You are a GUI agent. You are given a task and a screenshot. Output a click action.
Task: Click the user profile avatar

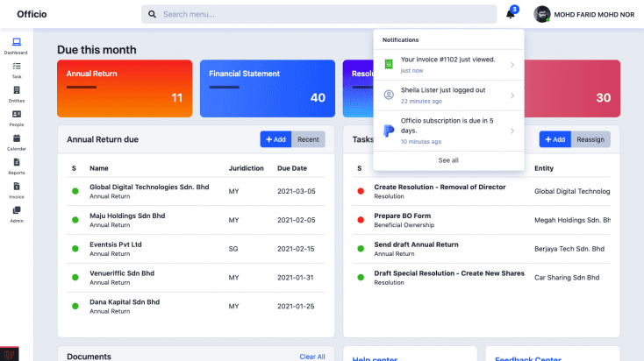[541, 14]
